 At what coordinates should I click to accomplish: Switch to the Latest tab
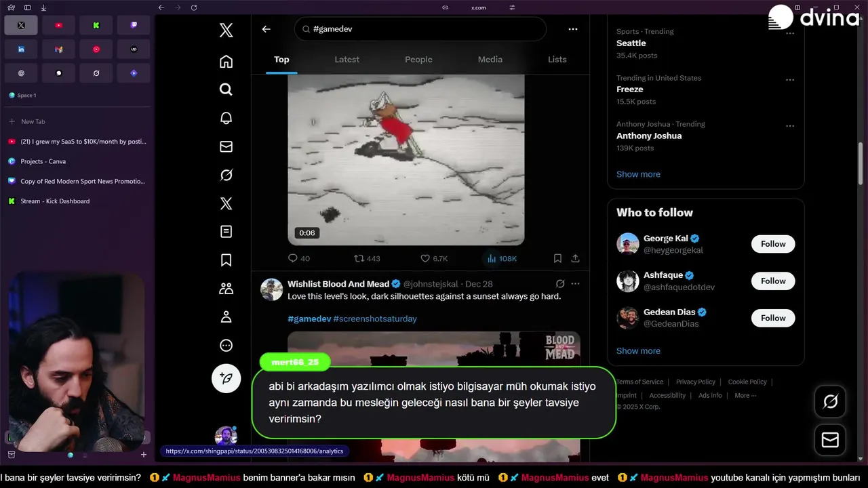coord(347,60)
